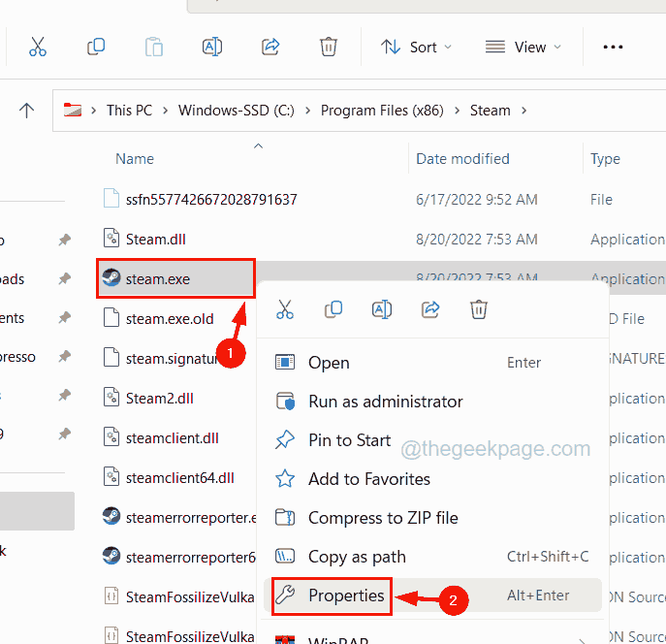Navigate to Program Files (x86) breadcrumb
The image size is (666, 644).
382,111
